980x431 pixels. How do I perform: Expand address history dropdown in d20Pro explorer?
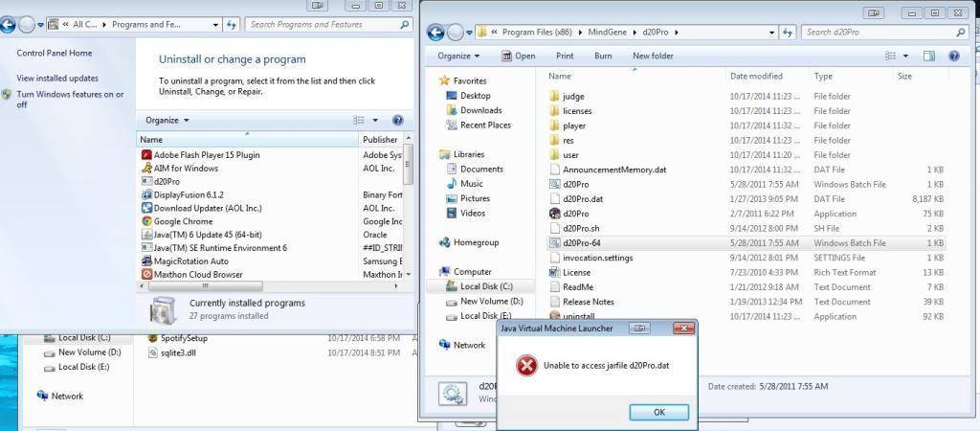pyautogui.click(x=772, y=32)
